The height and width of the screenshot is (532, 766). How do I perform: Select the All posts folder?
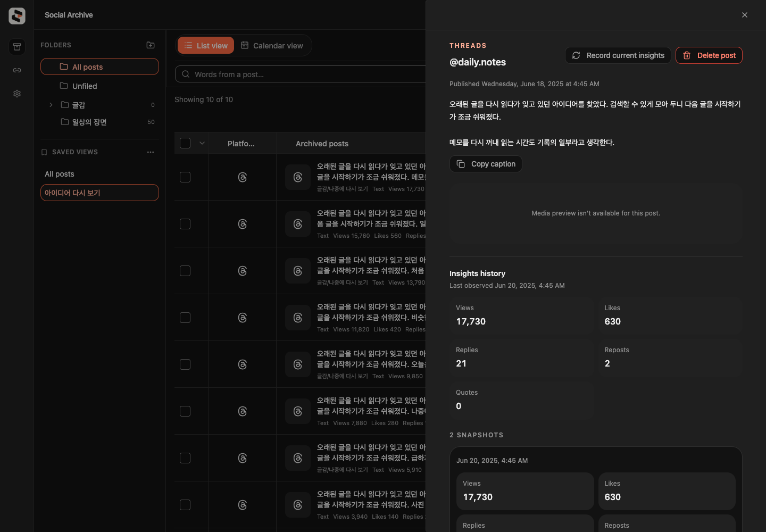click(99, 66)
